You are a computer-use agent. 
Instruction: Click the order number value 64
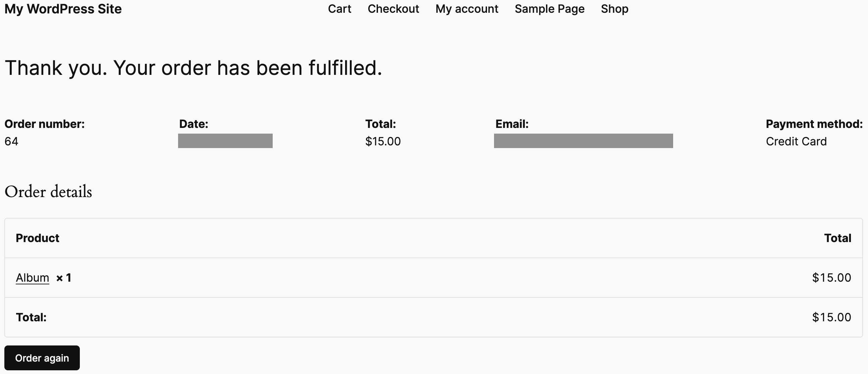tap(11, 141)
